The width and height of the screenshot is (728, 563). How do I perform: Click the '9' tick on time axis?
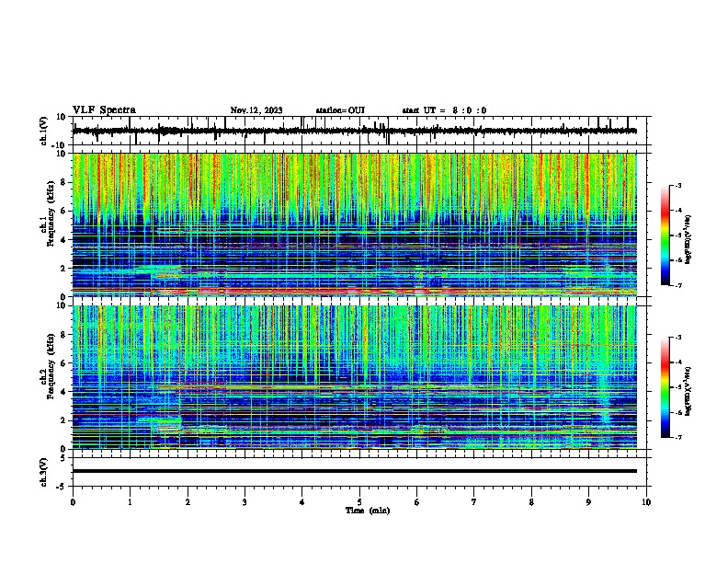tap(588, 502)
